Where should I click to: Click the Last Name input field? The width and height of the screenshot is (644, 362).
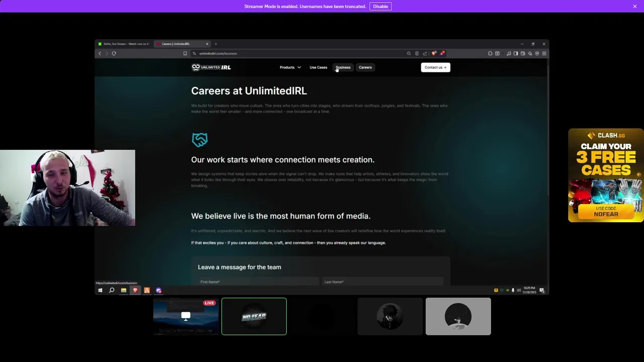382,282
